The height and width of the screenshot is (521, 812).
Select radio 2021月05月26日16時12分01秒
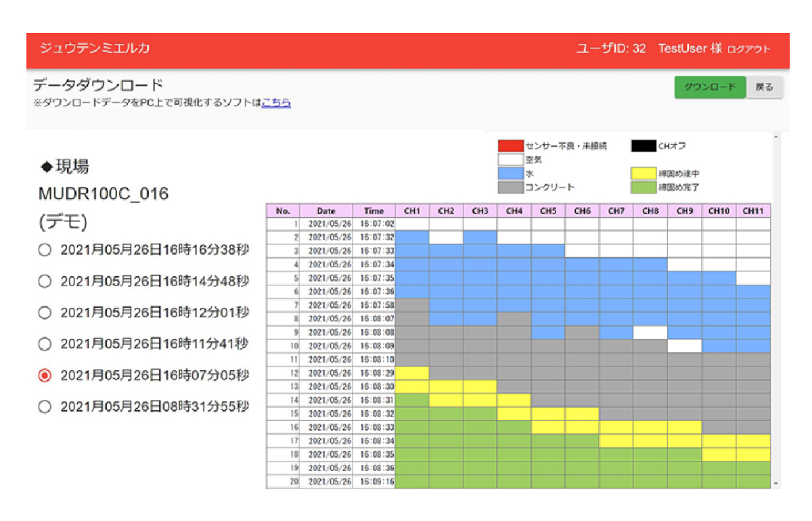point(45,313)
